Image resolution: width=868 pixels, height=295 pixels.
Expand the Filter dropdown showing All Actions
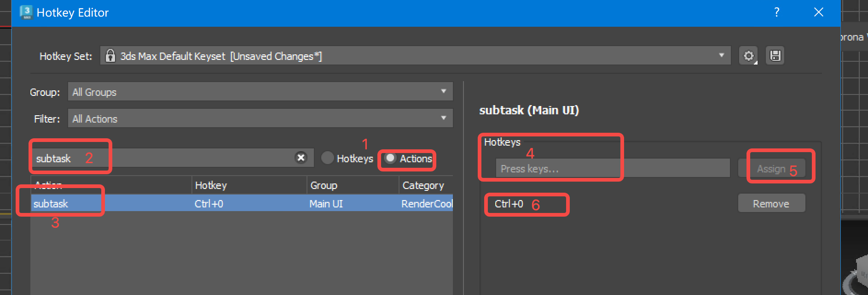(260, 118)
